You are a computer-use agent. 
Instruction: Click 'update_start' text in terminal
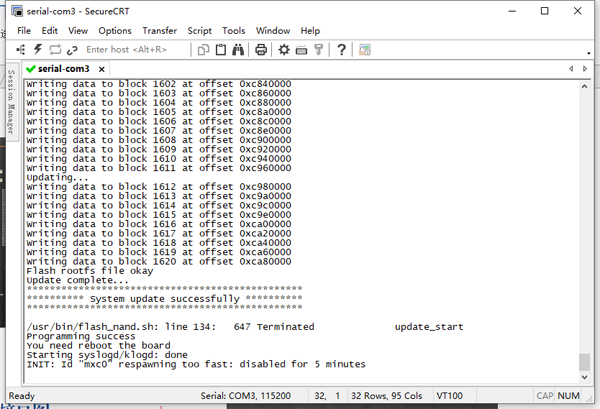[x=429, y=327]
